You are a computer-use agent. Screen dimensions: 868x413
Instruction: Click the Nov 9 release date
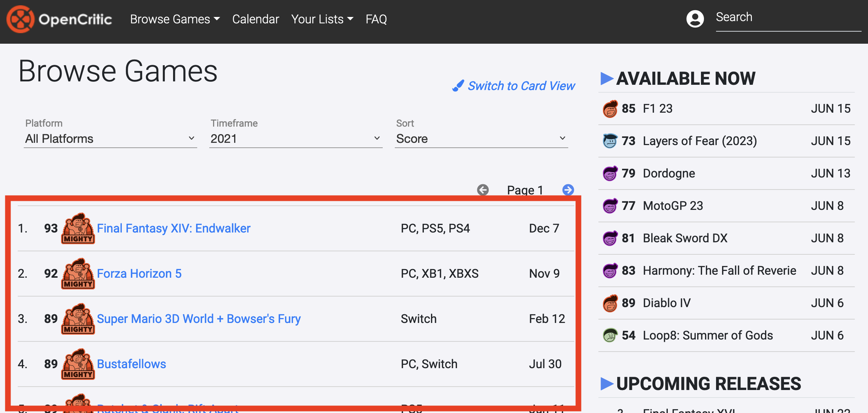pyautogui.click(x=544, y=274)
